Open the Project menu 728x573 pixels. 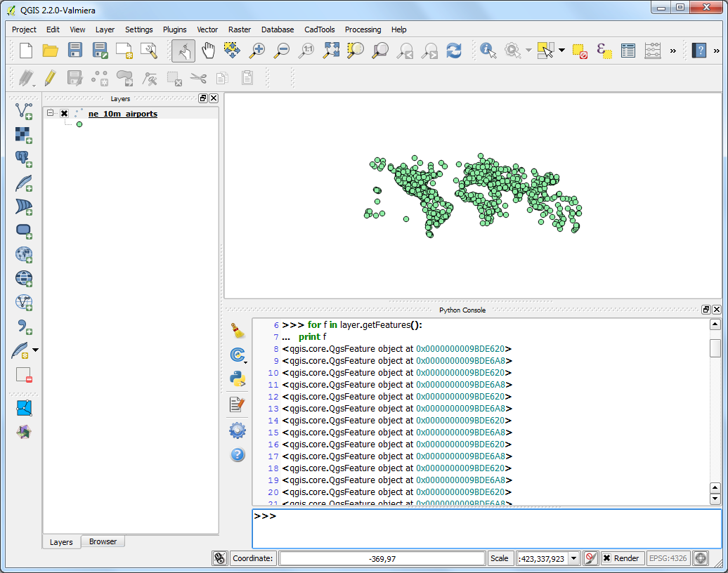coord(24,29)
